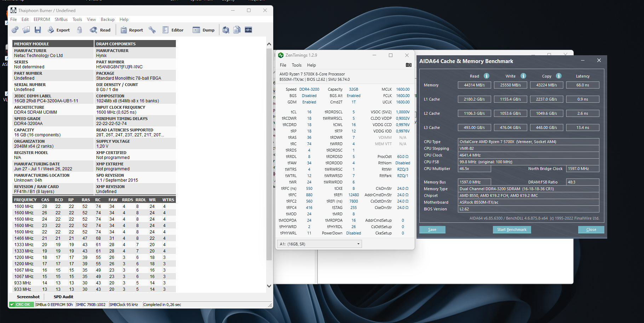644x323 pixels.
Task: Open Thaiphoon Burner File menu
Action: tap(13, 19)
